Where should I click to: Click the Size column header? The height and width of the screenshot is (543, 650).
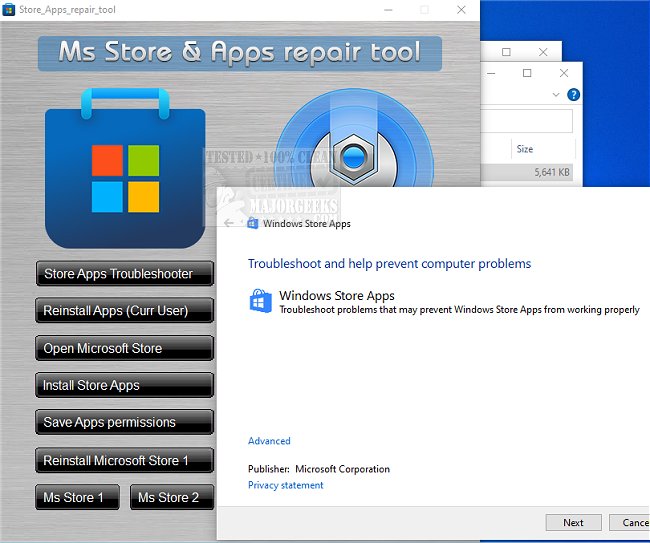tap(543, 149)
